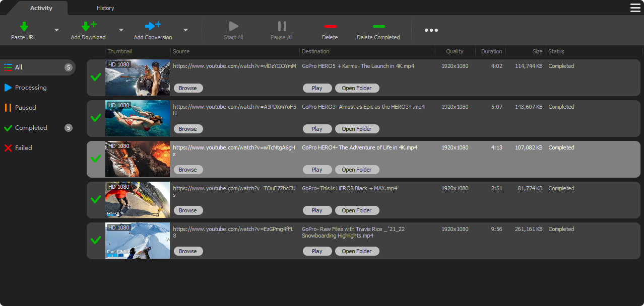Screen dimensions: 644x306
Task: Click the HERO3 underwater video thumbnail
Action: click(x=138, y=118)
